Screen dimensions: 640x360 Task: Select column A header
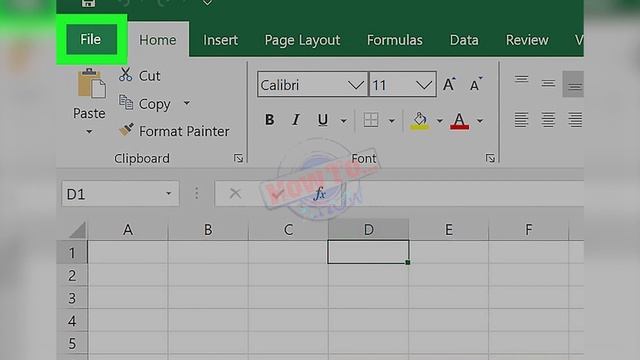pos(128,230)
